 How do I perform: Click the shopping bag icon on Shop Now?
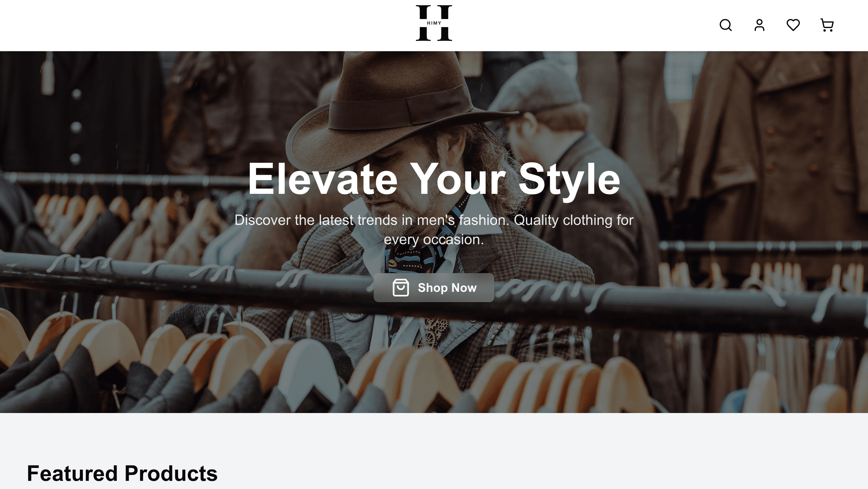click(401, 288)
